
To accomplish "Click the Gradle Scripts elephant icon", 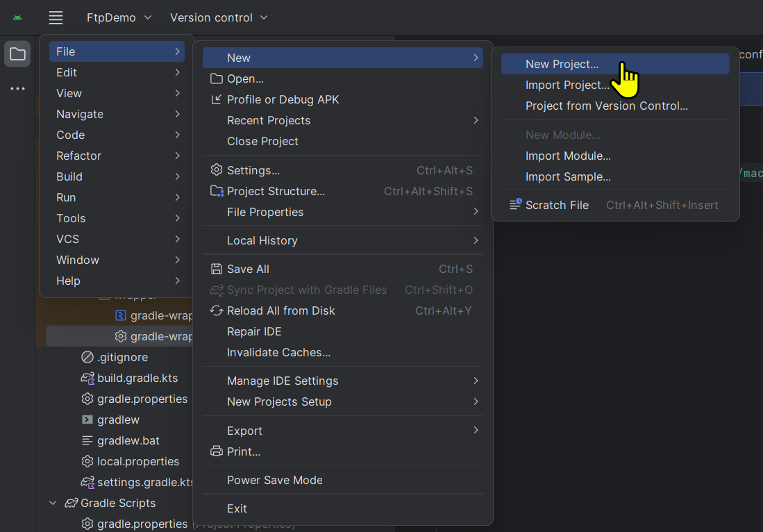I will coord(72,503).
